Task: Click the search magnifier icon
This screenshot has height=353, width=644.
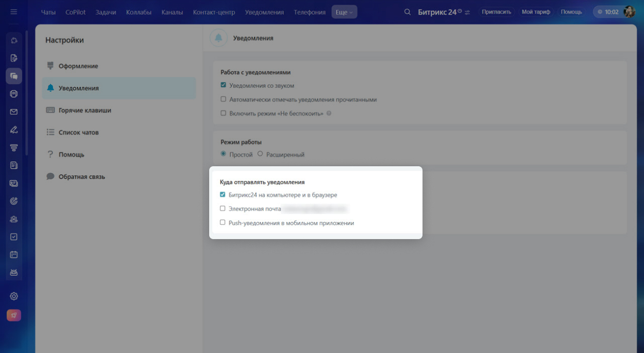Action: [x=408, y=12]
